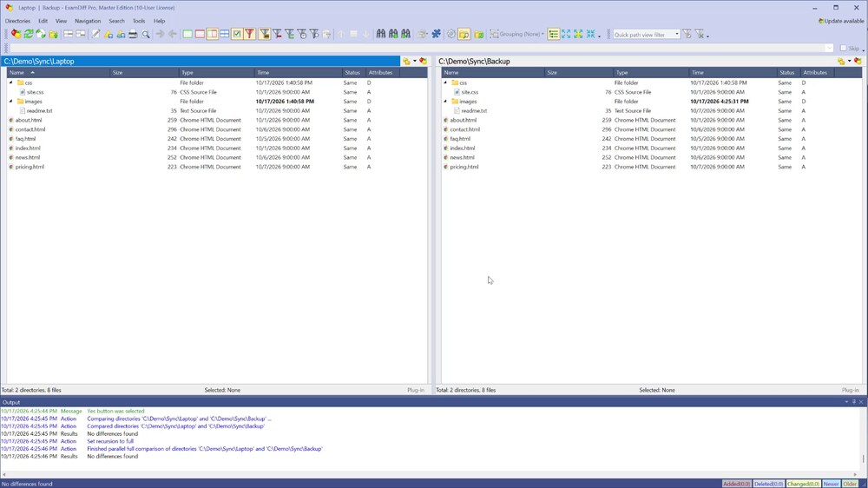
Task: Toggle the red Show deleted items button
Action: pyautogui.click(x=200, y=35)
